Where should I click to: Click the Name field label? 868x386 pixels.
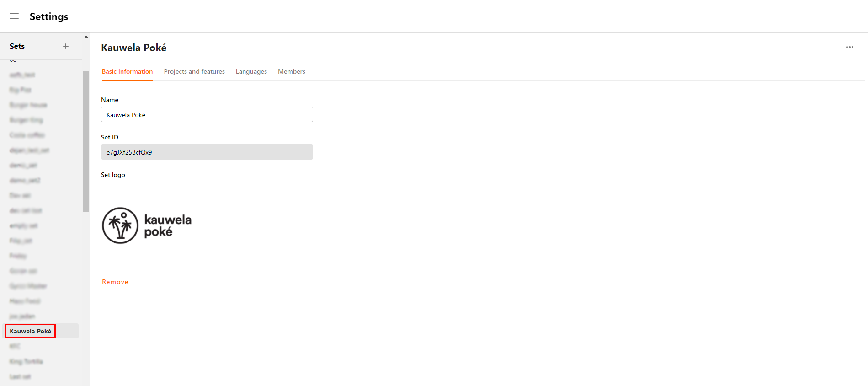tap(110, 100)
